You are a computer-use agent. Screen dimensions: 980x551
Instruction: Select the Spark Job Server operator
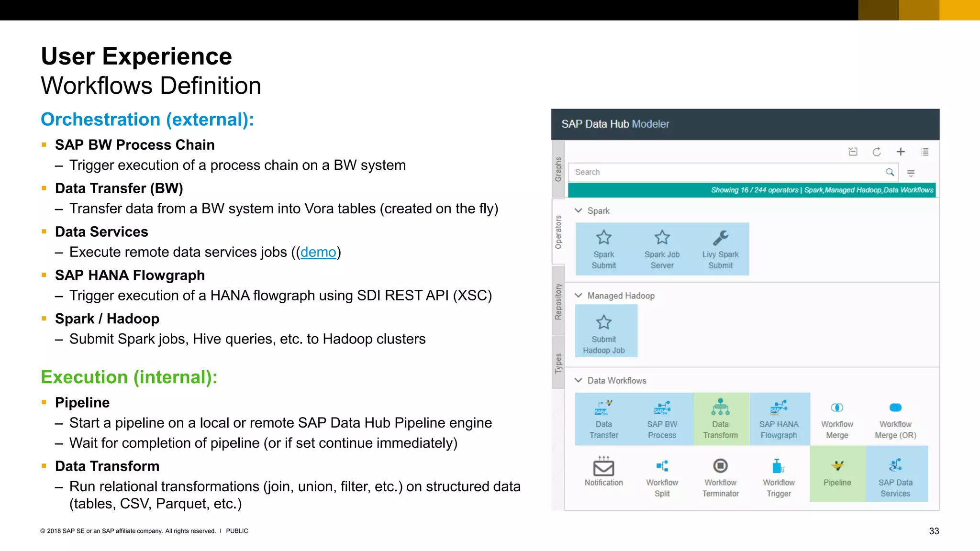pyautogui.click(x=662, y=249)
